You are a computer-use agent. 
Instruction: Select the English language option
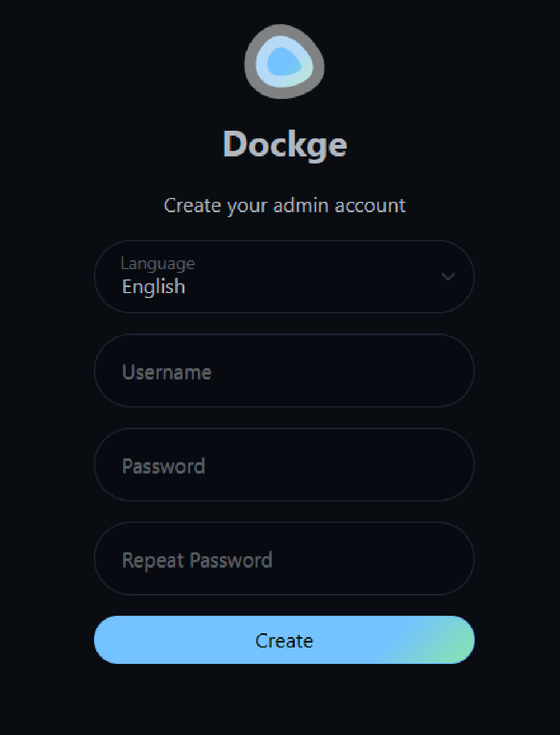153,286
